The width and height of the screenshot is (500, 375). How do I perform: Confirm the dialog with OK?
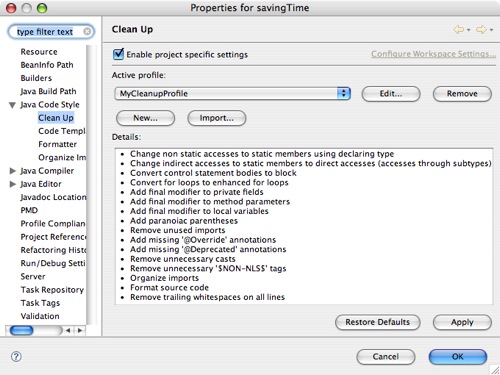coord(458,357)
